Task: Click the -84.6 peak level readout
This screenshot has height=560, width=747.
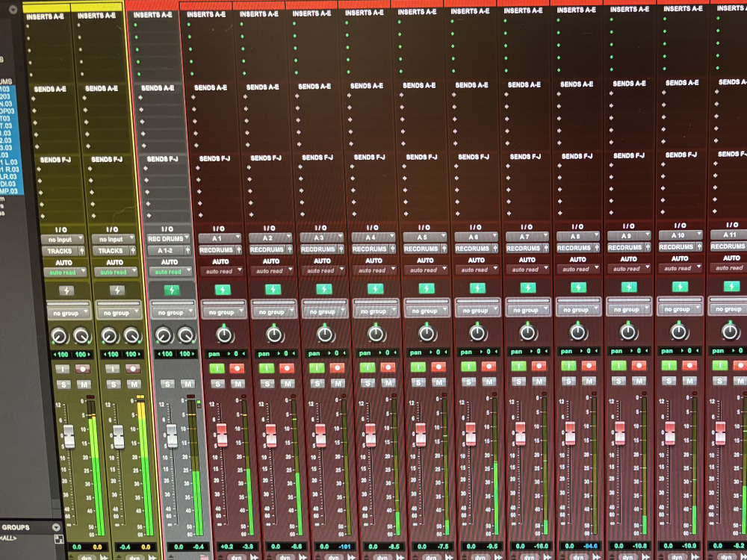Action: (x=589, y=546)
